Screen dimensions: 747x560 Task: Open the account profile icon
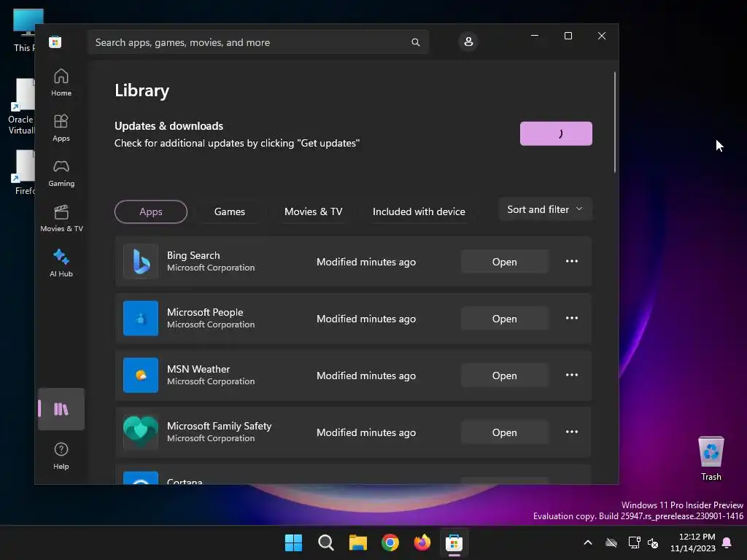pyautogui.click(x=468, y=42)
